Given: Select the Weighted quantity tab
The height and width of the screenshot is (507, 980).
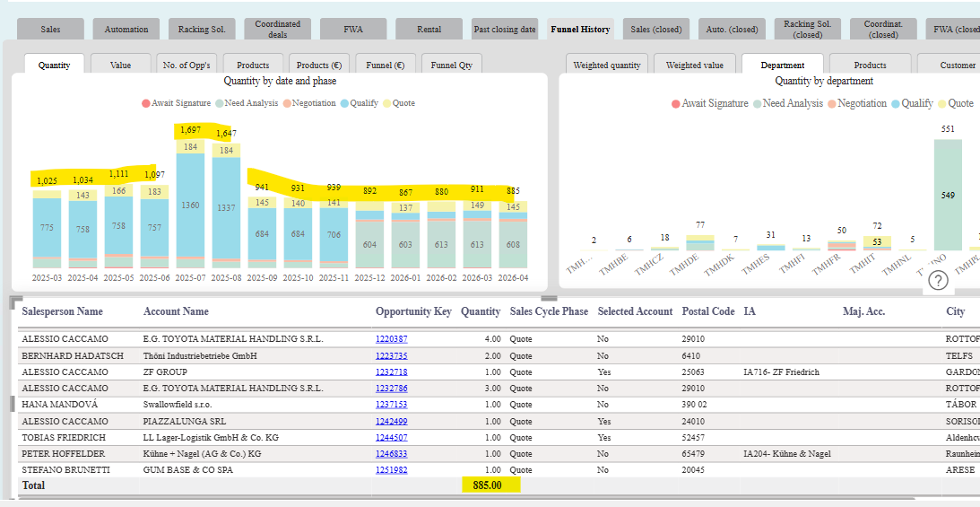Looking at the screenshot, I should click(607, 65).
